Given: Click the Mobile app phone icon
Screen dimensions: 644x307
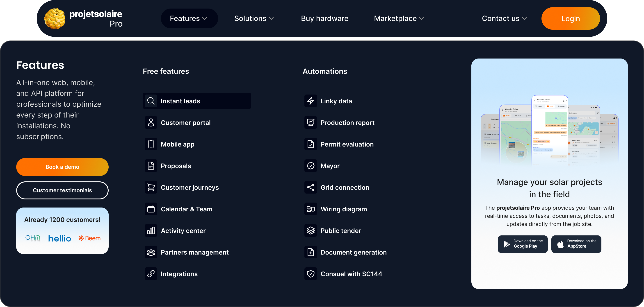Looking at the screenshot, I should pos(151,144).
